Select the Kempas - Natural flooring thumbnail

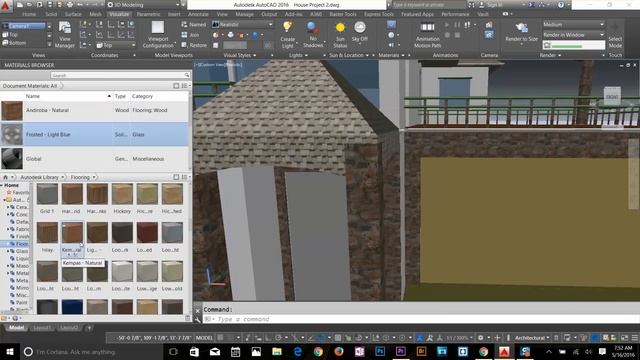point(72,233)
